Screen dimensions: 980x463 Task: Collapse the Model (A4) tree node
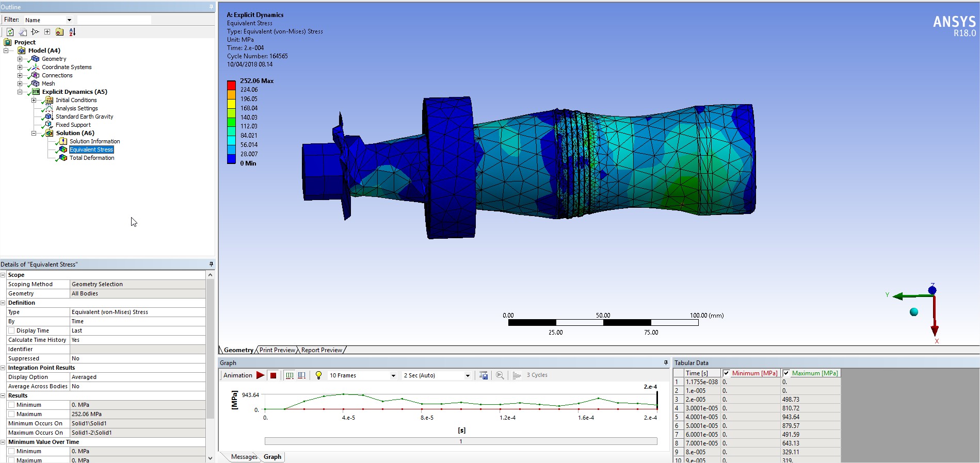6,51
